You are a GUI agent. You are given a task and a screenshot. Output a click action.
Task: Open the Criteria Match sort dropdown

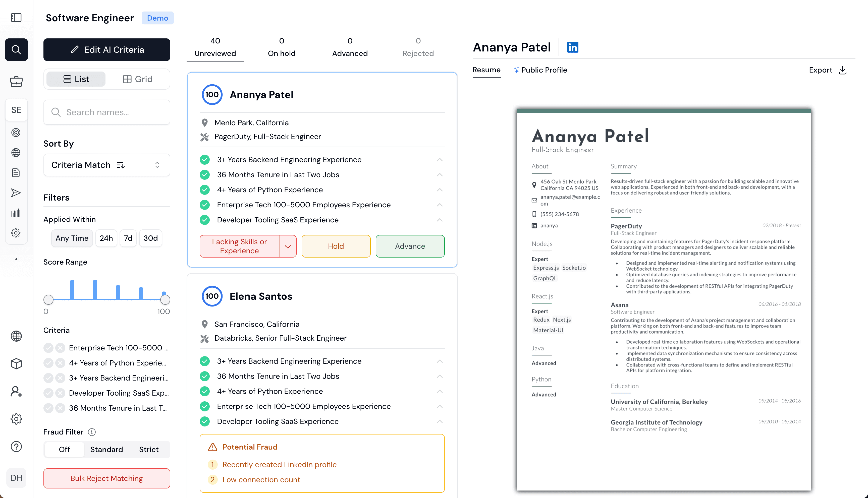[106, 165]
